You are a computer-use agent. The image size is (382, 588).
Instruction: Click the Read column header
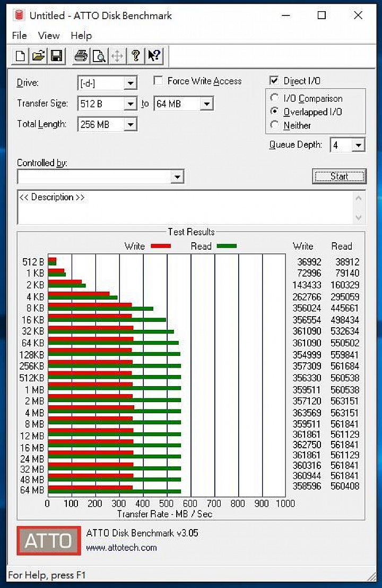click(342, 246)
